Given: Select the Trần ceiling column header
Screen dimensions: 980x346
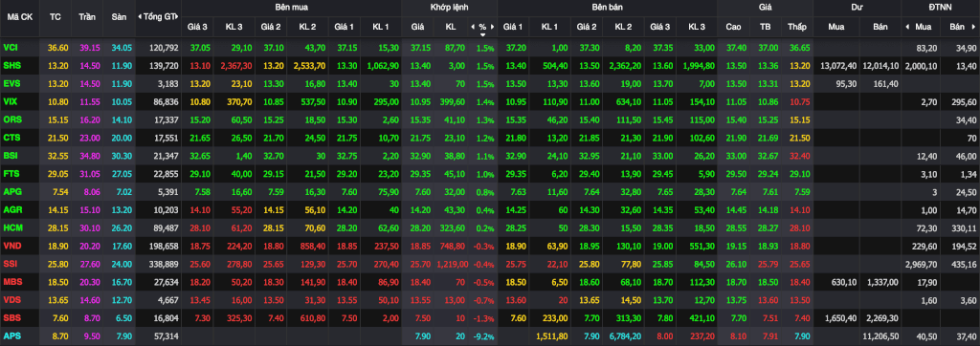Looking at the screenshot, I should coord(87,17).
